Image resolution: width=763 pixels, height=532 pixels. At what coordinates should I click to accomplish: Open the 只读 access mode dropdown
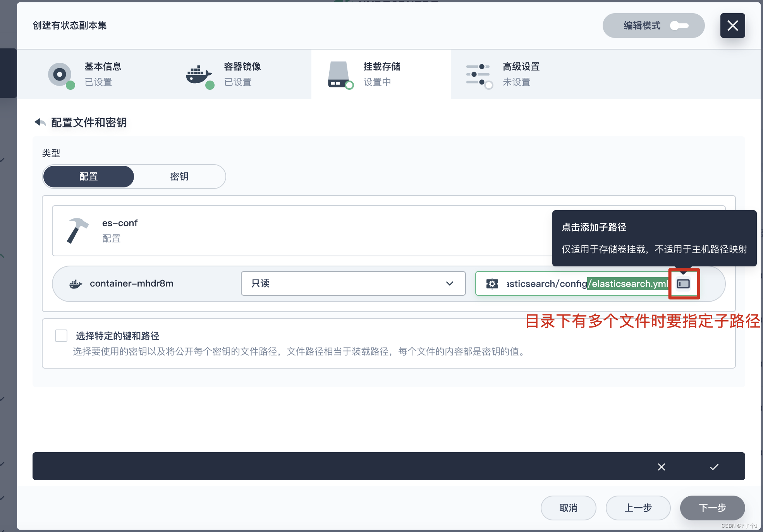tap(353, 283)
